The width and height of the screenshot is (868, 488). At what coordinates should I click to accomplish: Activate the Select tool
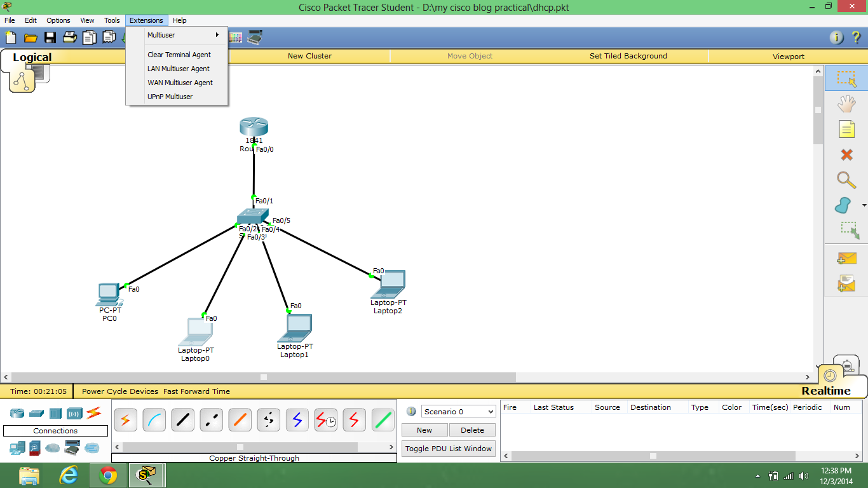(x=846, y=79)
